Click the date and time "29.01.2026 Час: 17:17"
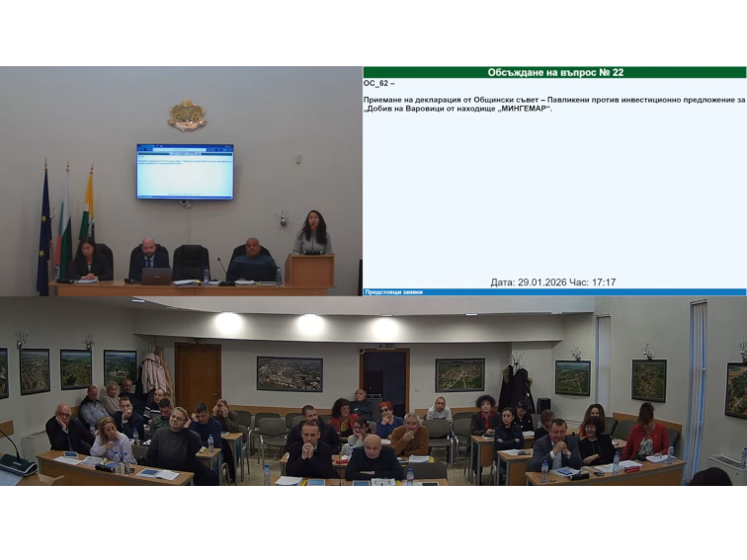This screenshot has height=560, width=747. (553, 282)
